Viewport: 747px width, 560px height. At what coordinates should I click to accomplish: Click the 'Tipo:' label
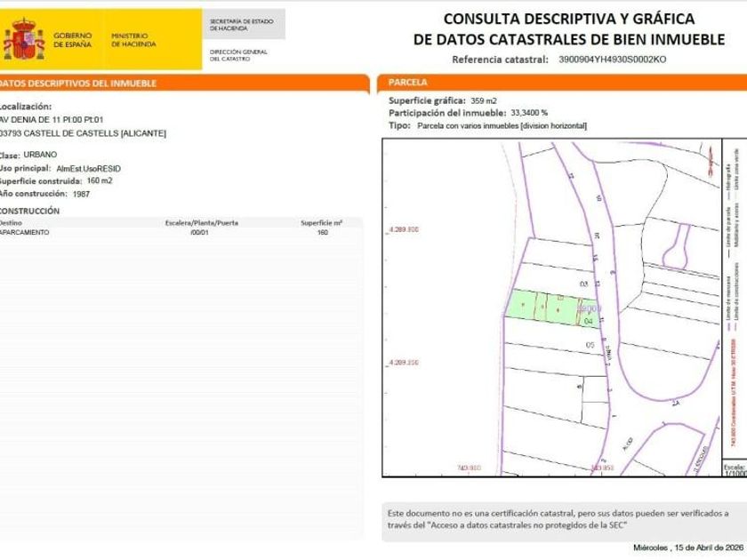pos(399,125)
